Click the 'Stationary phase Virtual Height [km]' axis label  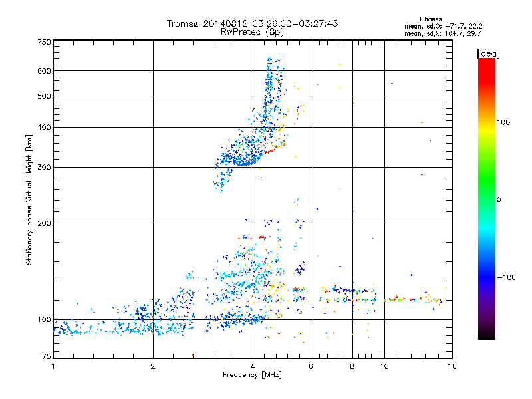[x=29, y=199]
